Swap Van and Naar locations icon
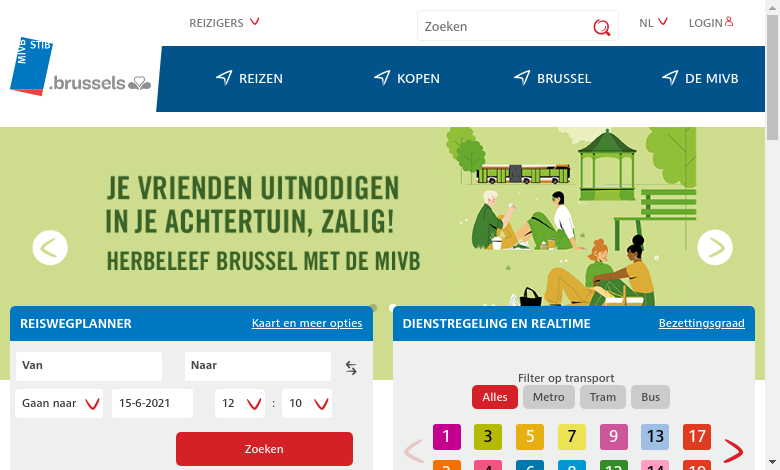780x470 pixels. pyautogui.click(x=351, y=368)
